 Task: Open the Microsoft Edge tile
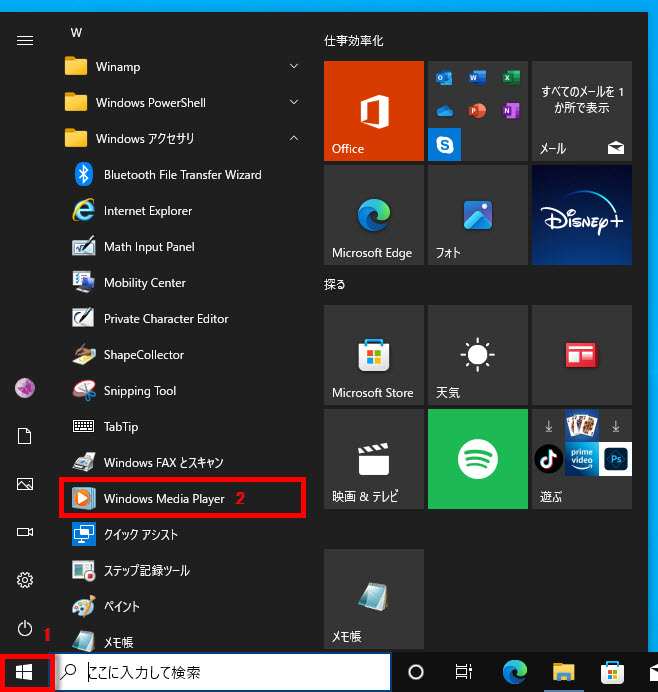pyautogui.click(x=373, y=215)
